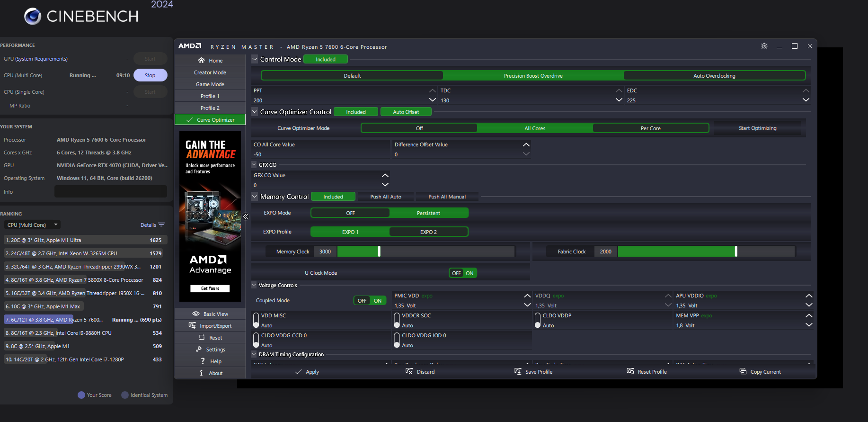
Task: Decrease GFX CO Value with down arrow
Action: click(x=385, y=185)
